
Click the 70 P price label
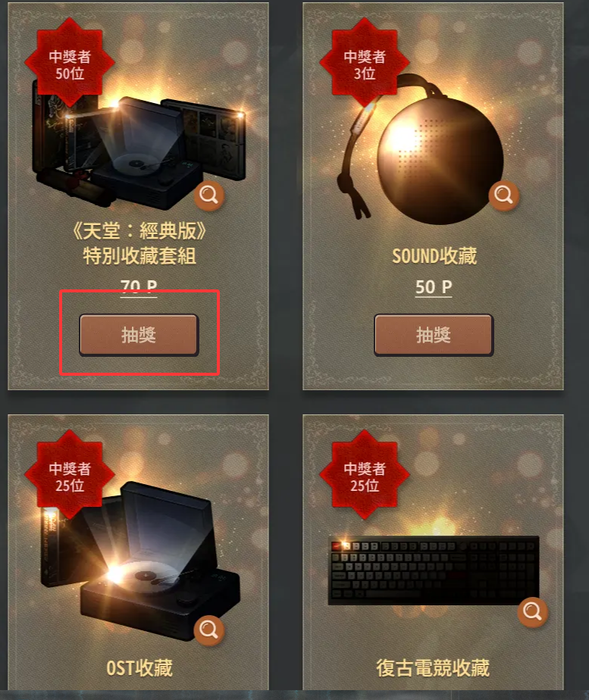pyautogui.click(x=139, y=286)
